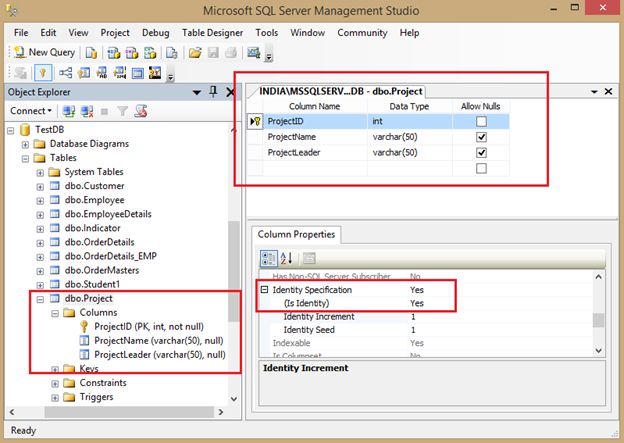Screen dimensions: 624x443
Task: Sort Column Properties alphabetically
Action: pyautogui.click(x=287, y=258)
